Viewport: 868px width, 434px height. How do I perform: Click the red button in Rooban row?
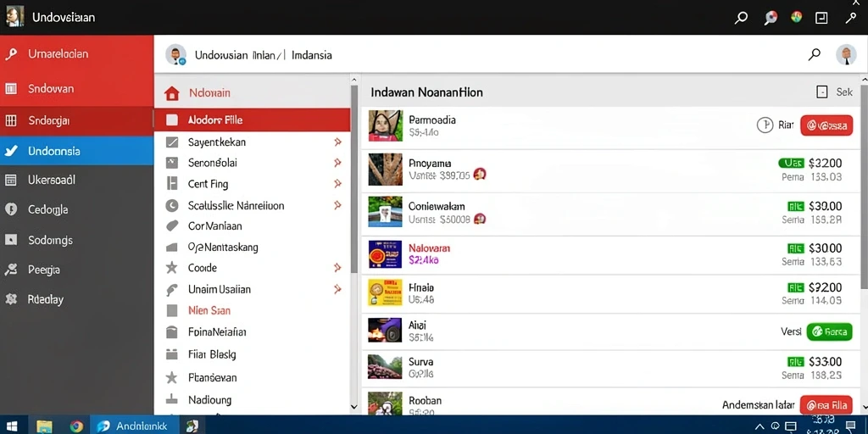[x=826, y=404]
